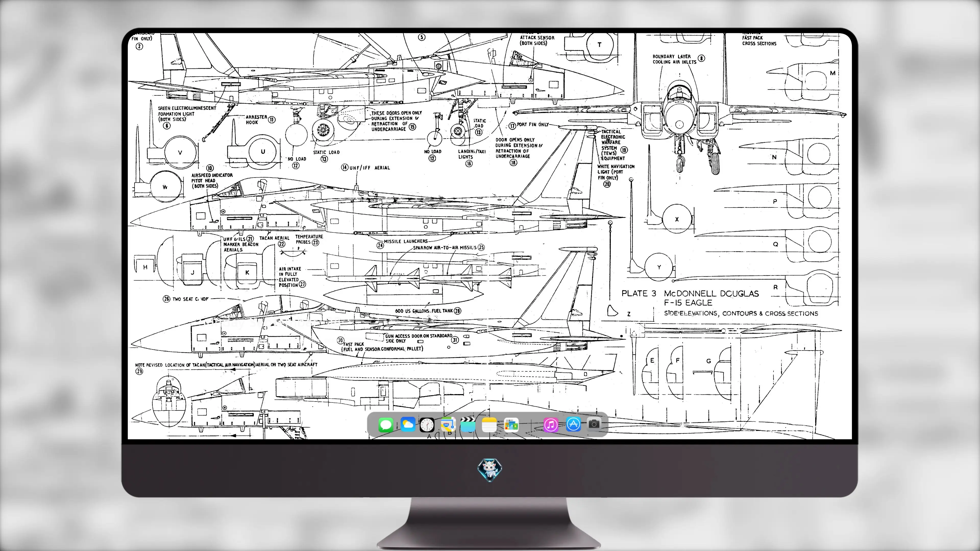Screen dimensions: 980x551
Task: Open the Notes app in the dock
Action: click(x=489, y=425)
